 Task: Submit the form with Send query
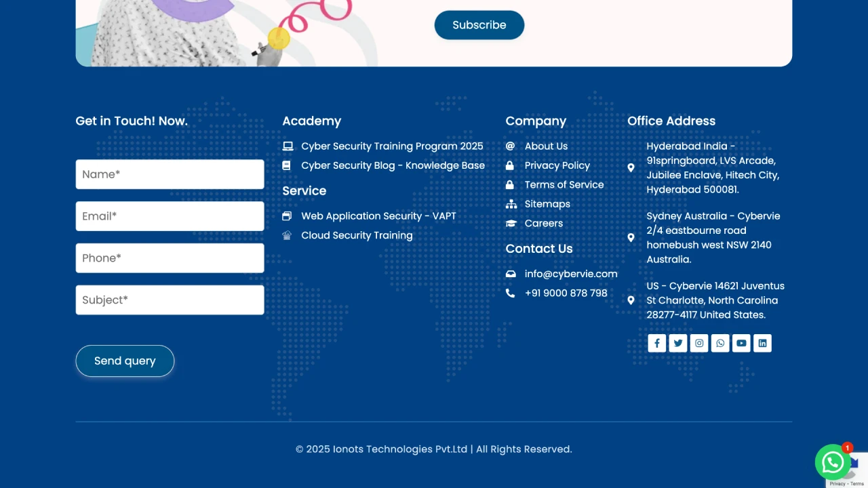125,361
